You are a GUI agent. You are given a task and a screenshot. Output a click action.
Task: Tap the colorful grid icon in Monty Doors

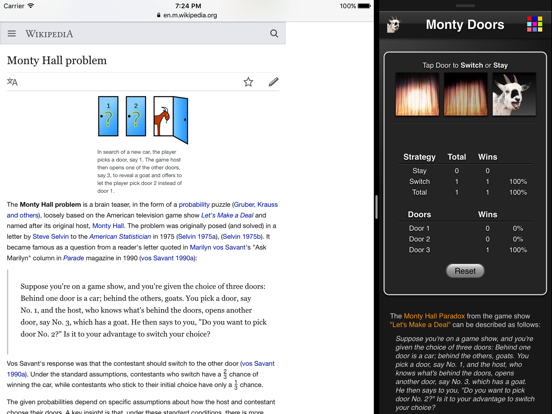click(534, 24)
